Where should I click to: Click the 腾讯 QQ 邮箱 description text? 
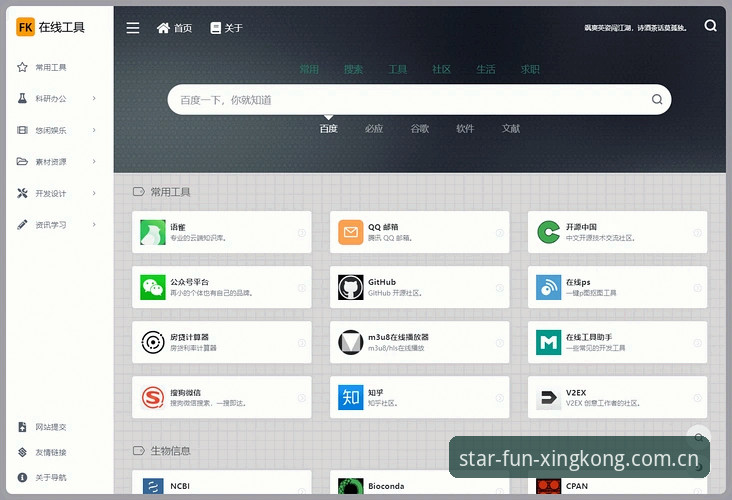coord(390,238)
